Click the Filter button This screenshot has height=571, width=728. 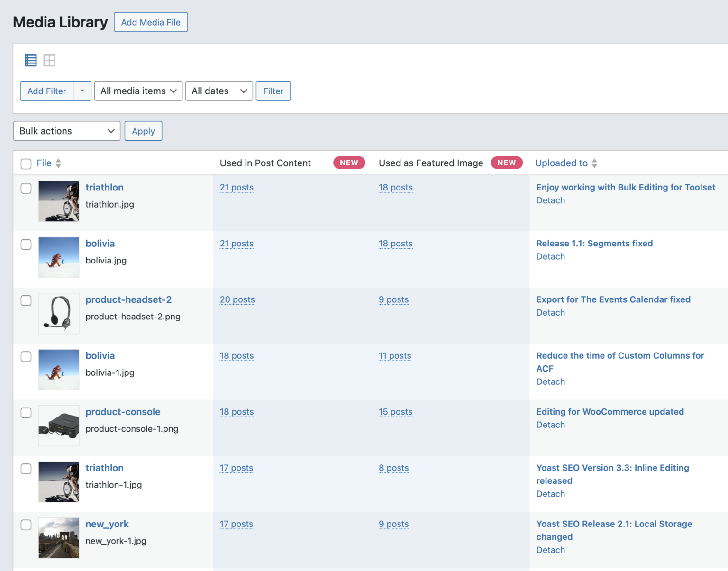(273, 91)
